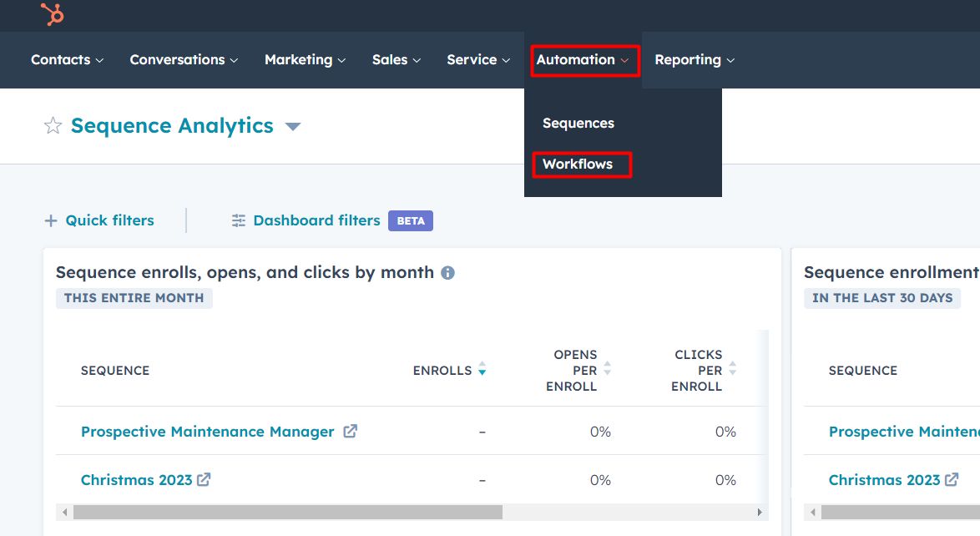This screenshot has height=536, width=980.
Task: Click the sliders icon before Dashboard filters
Action: tap(239, 220)
